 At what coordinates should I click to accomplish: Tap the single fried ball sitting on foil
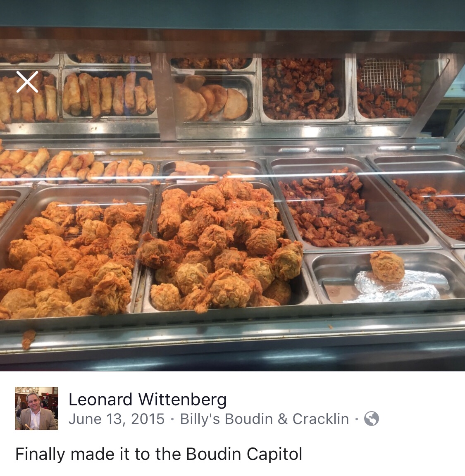click(387, 267)
